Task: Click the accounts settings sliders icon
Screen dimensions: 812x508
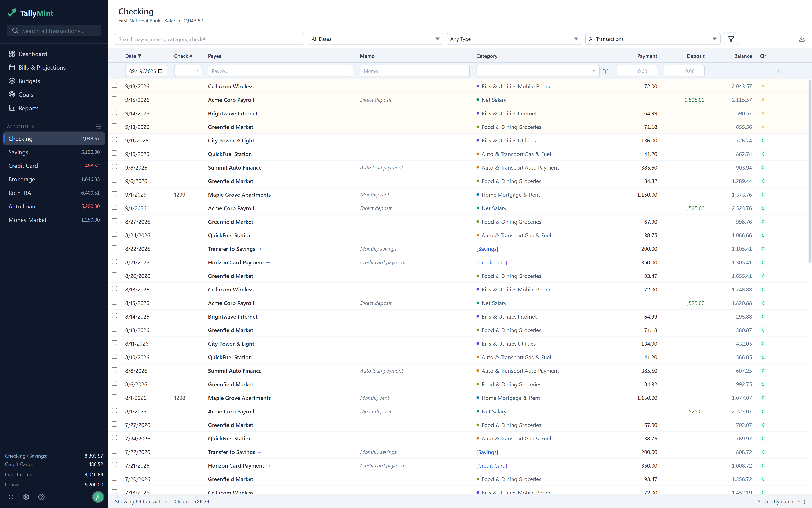Action: pyautogui.click(x=98, y=127)
